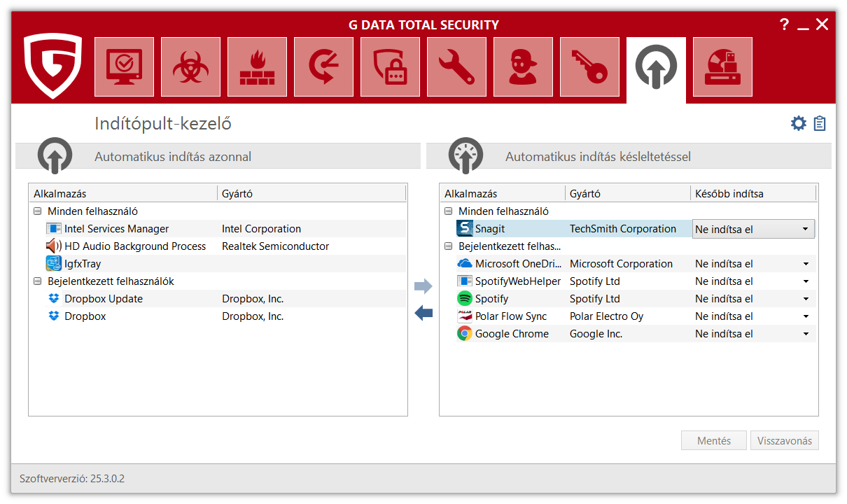
Task: Open the delay dropdown for Snagit
Action: 753,229
